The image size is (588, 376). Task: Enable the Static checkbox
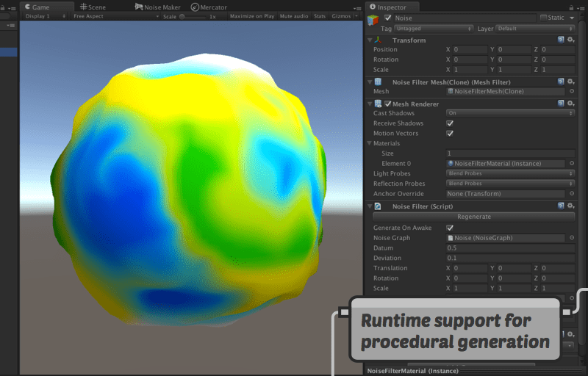(x=544, y=18)
